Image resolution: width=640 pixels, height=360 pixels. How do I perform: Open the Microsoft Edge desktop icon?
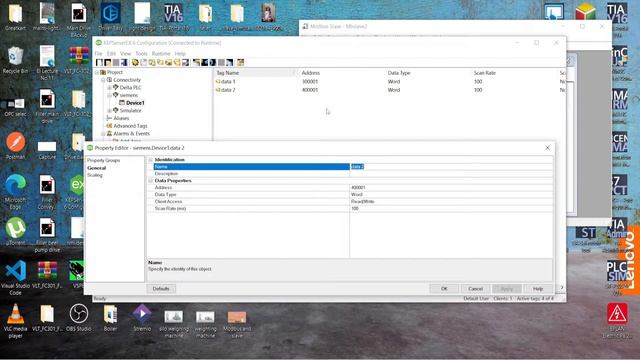(x=15, y=192)
